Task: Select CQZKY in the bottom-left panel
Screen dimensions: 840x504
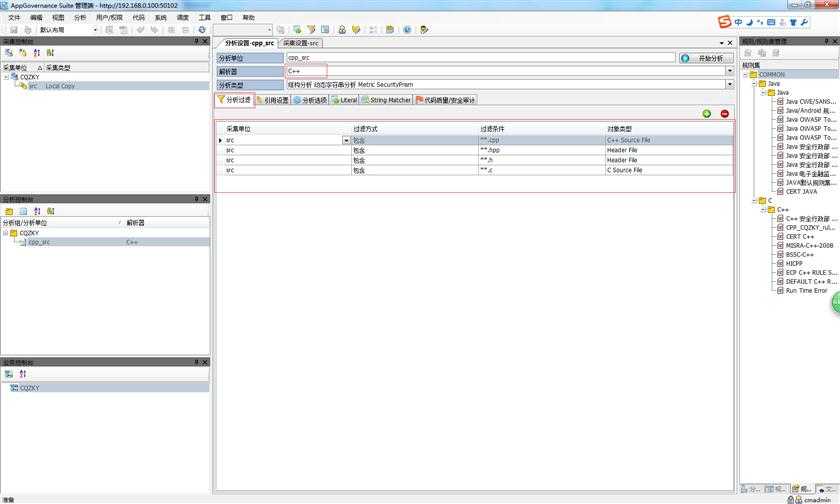Action: pos(29,388)
